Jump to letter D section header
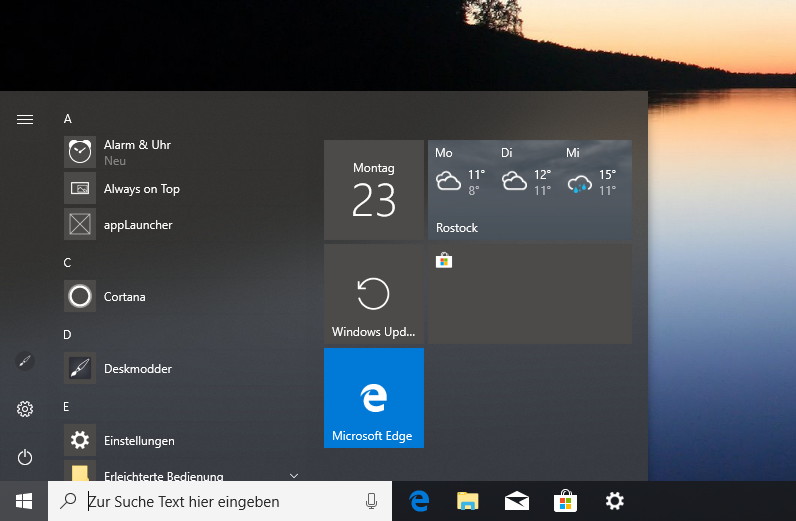Image resolution: width=796 pixels, height=521 pixels. tap(67, 335)
